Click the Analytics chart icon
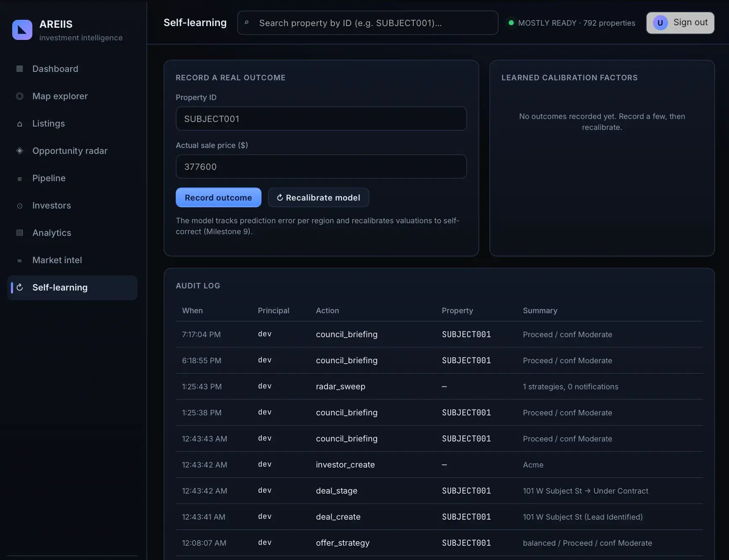This screenshot has height=560, width=729. pos(19,232)
